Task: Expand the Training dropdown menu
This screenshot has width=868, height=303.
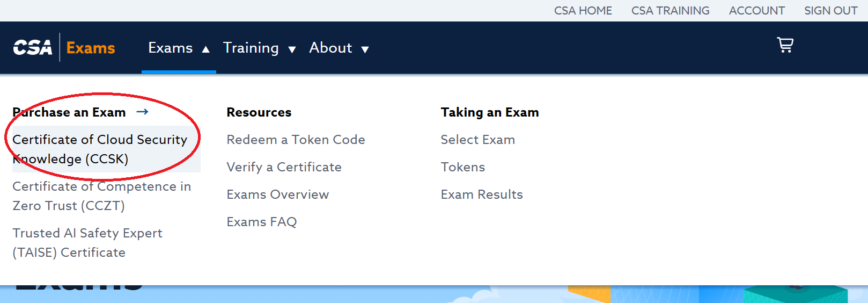Action: click(259, 48)
